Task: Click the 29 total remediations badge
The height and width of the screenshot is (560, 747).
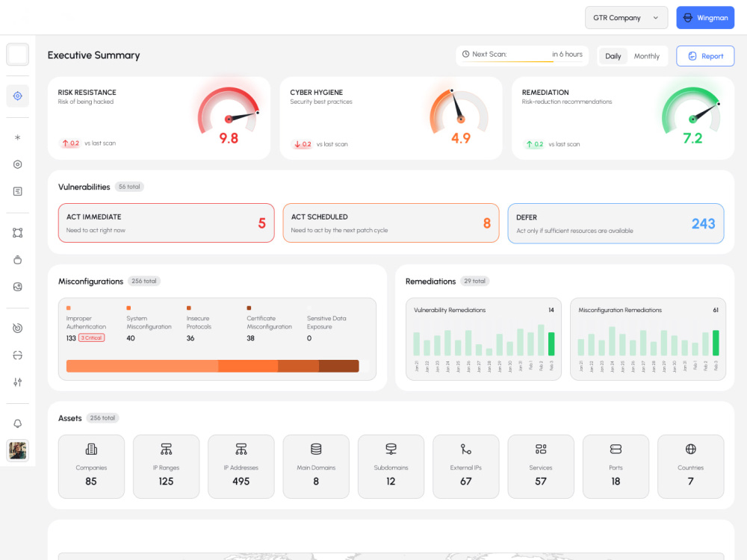Action: [x=474, y=281]
